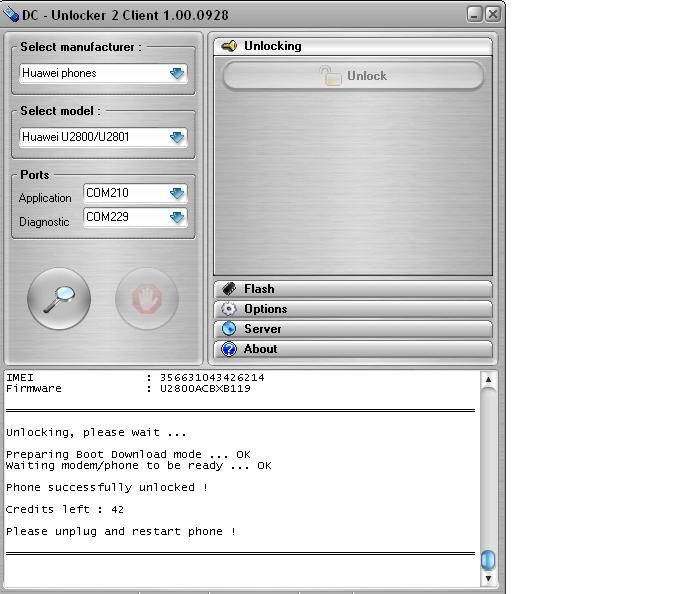The height and width of the screenshot is (594, 683).
Task: Select the Huawei U2800/U2801 model field
Action: (103, 137)
